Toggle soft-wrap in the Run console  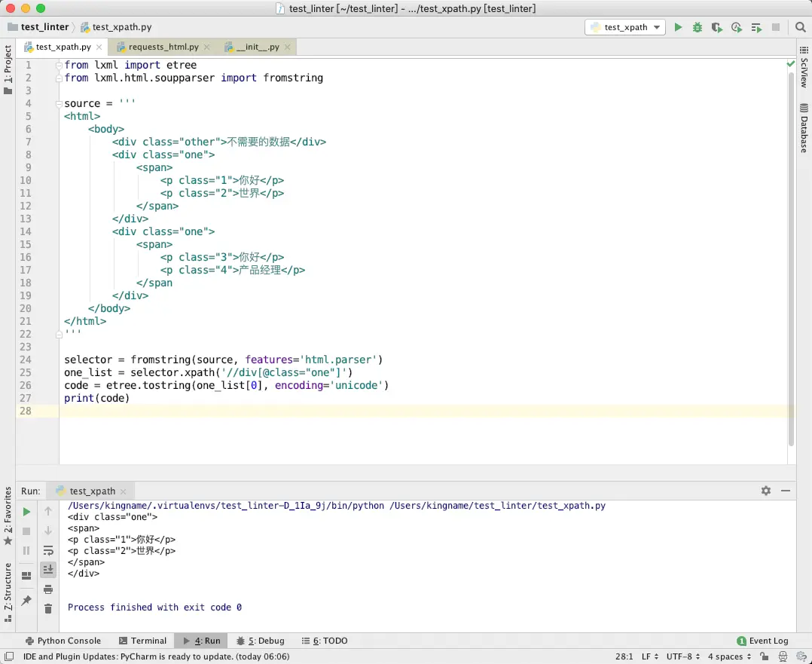coord(48,550)
